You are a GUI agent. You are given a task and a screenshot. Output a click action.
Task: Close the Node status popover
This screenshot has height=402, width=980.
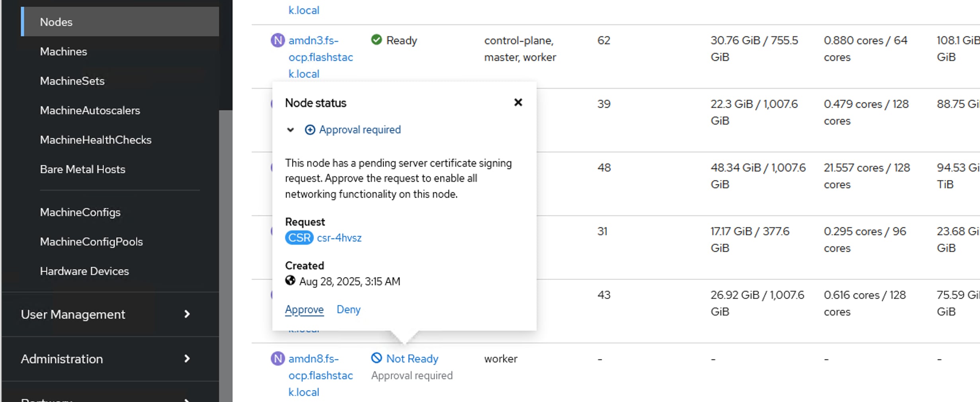click(x=518, y=103)
